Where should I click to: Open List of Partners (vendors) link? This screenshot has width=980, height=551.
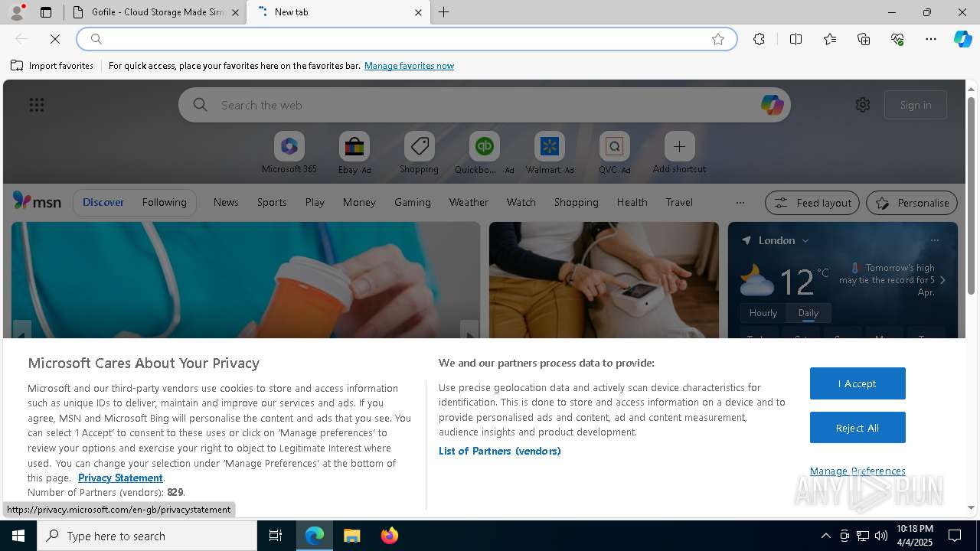tap(500, 451)
